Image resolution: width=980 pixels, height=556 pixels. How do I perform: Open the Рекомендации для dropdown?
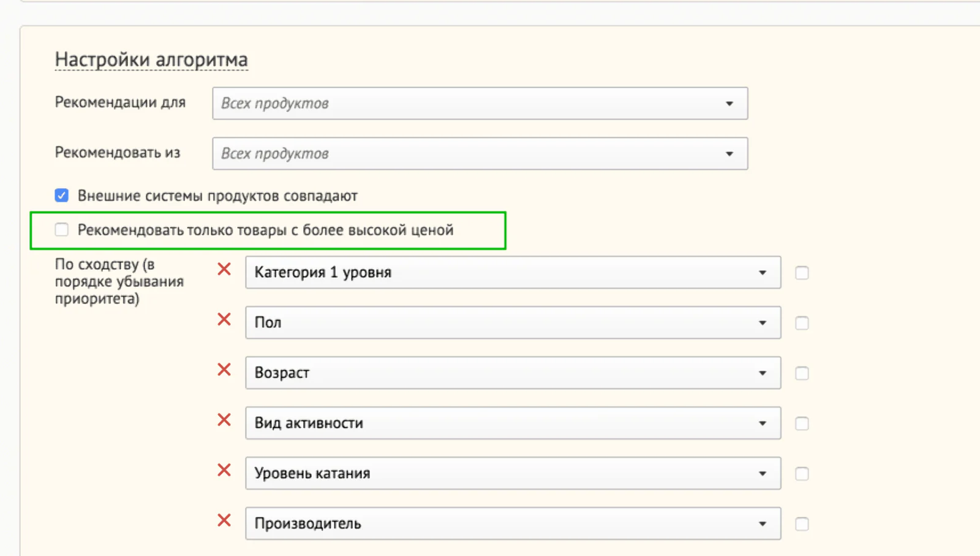coord(480,104)
